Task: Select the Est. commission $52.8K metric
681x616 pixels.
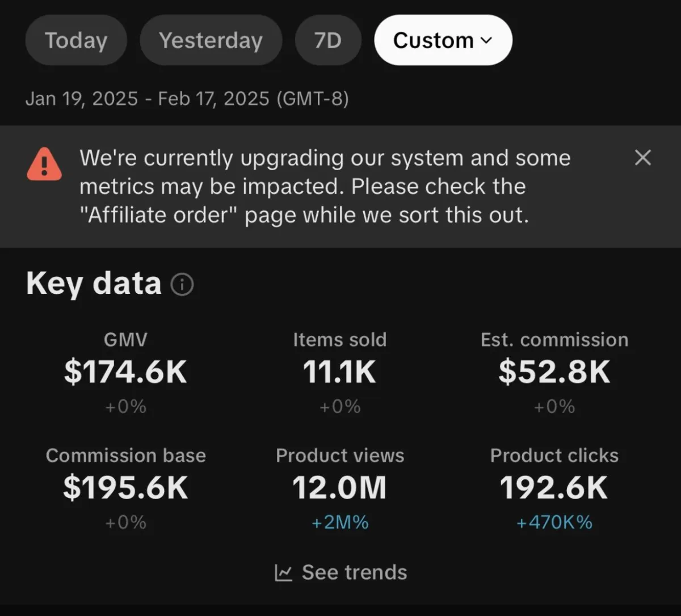Action: pos(554,372)
